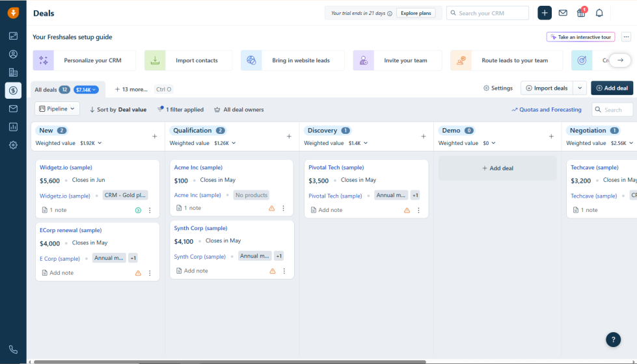The width and height of the screenshot is (637, 364).
Task: Click the Reports chart icon in sidebar
Action: point(13,127)
